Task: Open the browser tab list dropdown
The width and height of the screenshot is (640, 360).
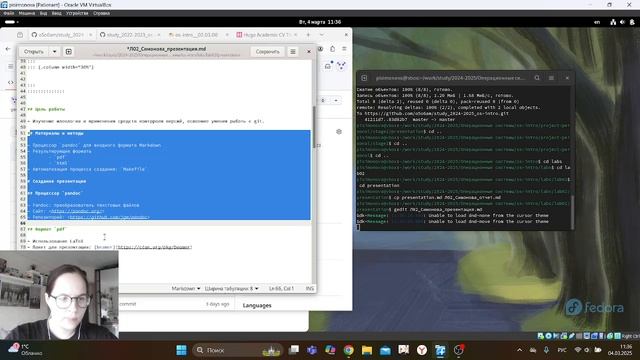Action: tap(322, 35)
